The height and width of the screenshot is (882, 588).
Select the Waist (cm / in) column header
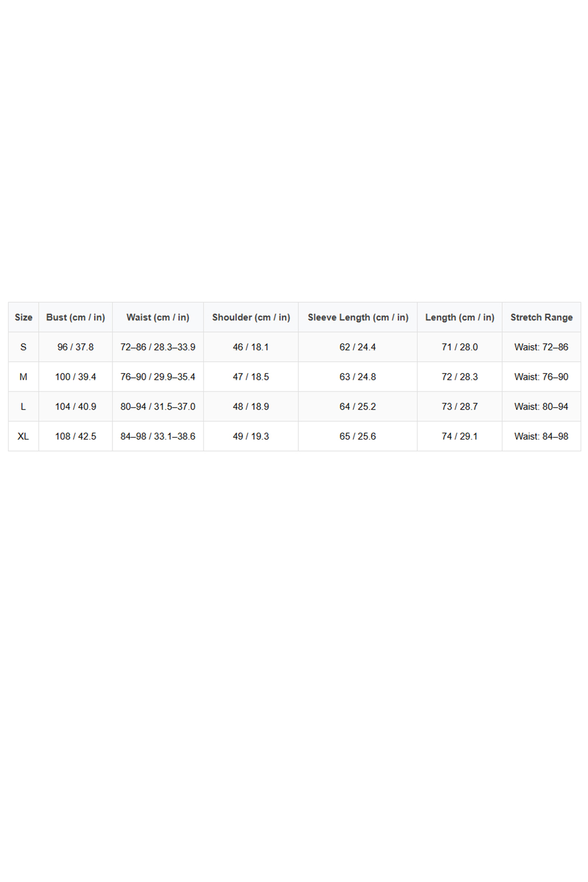point(158,317)
